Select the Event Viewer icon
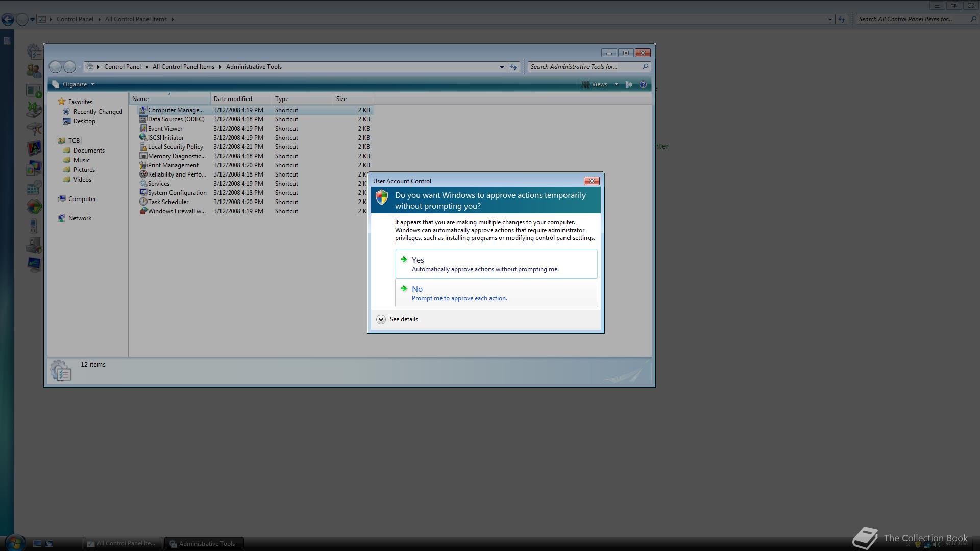The width and height of the screenshot is (980, 551). [143, 128]
